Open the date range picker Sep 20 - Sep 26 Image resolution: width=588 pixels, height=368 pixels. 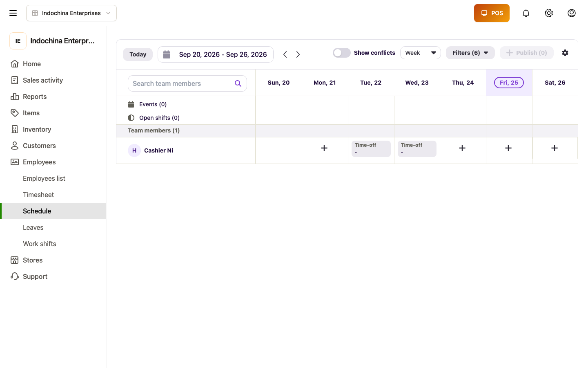(x=216, y=54)
